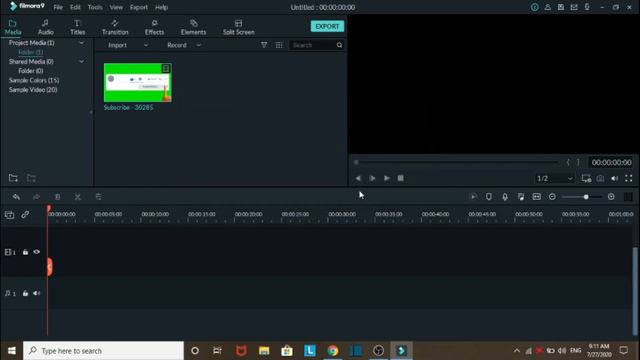Toggle lock on video track 1
Viewport: 640px width, 360px height.
coord(25,252)
